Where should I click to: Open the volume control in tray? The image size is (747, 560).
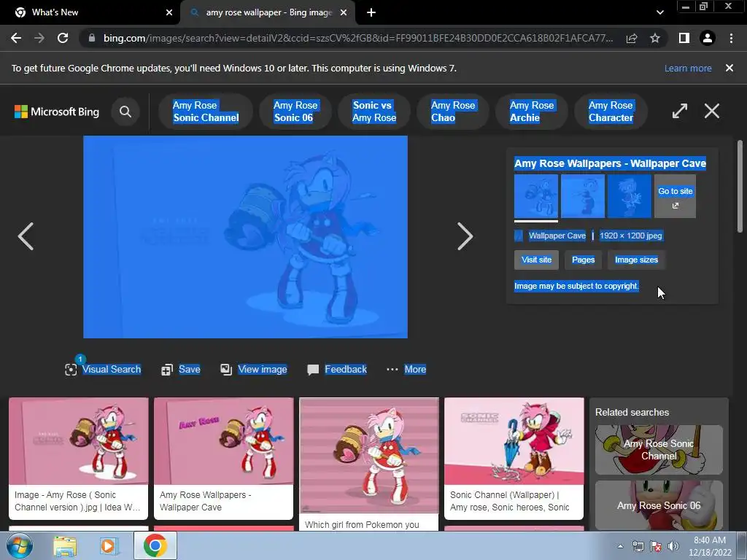[x=673, y=546]
